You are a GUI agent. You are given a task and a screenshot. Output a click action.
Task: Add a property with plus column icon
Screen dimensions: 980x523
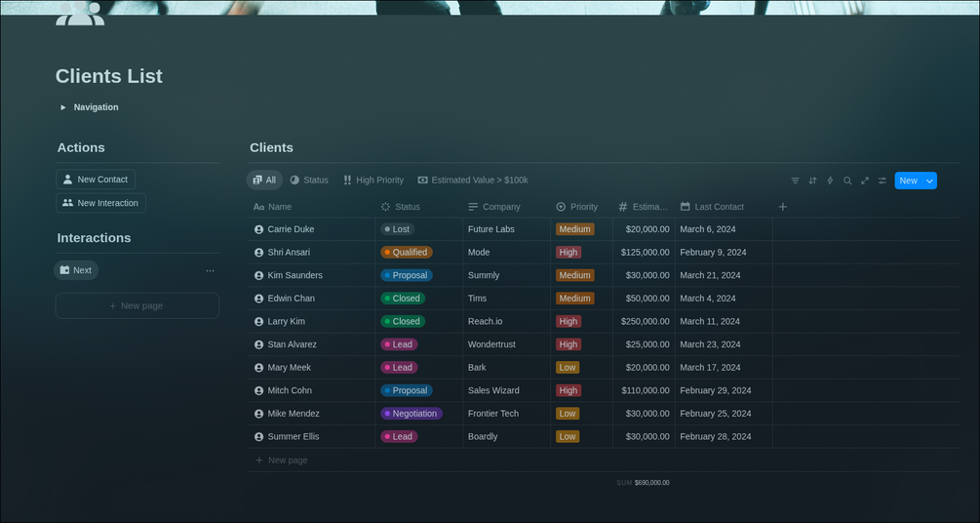click(x=782, y=207)
